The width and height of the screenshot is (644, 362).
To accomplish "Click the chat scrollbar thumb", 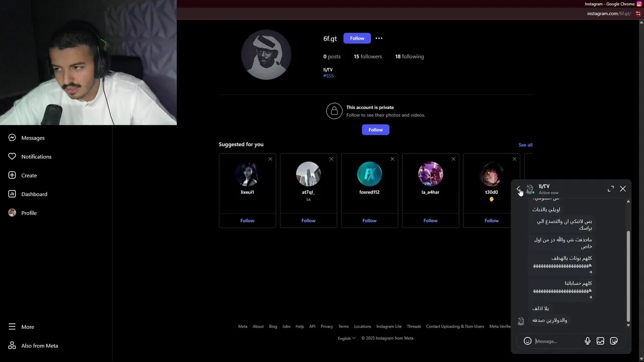I will (628, 276).
